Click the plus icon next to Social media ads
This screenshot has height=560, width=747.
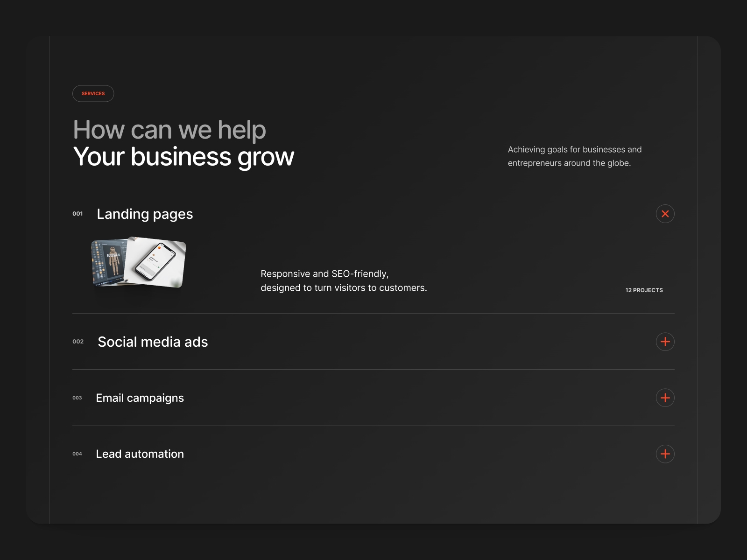pos(665,342)
